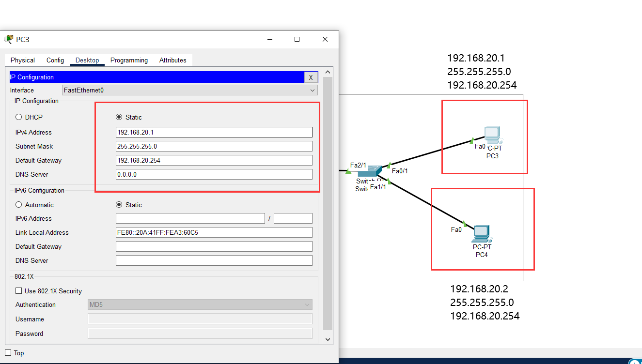This screenshot has height=364, width=642.
Task: Click the green link light near Fa0/1
Action: (x=389, y=165)
